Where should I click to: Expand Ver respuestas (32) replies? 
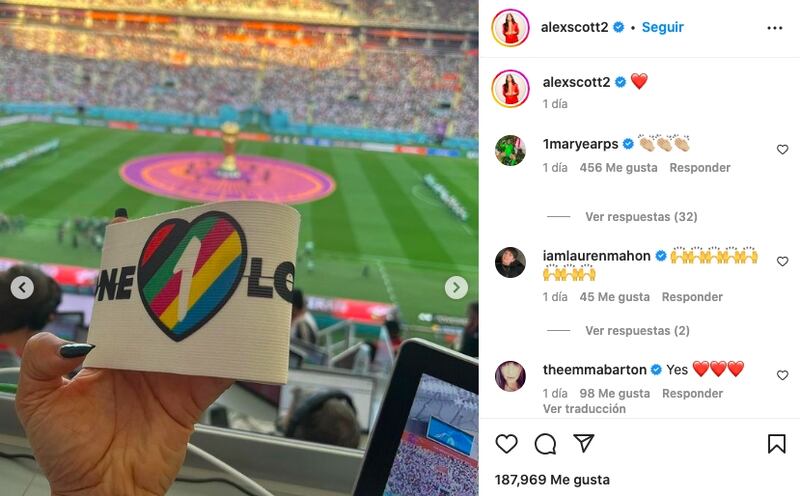click(641, 217)
